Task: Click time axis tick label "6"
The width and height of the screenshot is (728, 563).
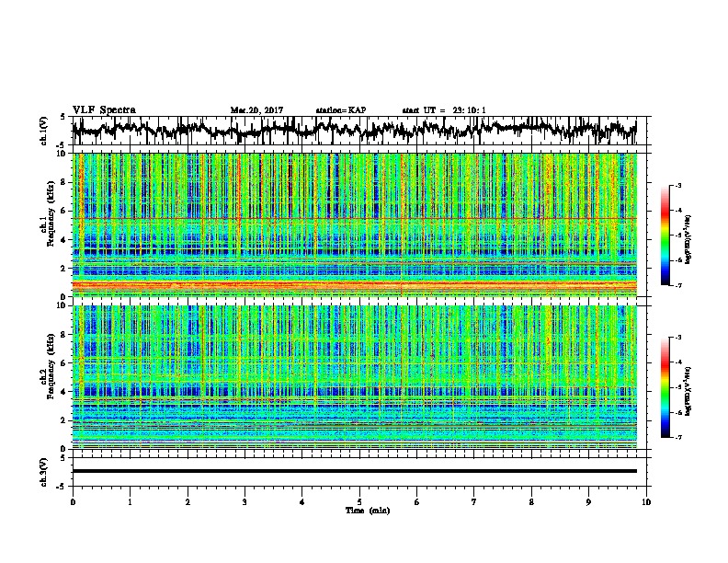Action: (417, 502)
